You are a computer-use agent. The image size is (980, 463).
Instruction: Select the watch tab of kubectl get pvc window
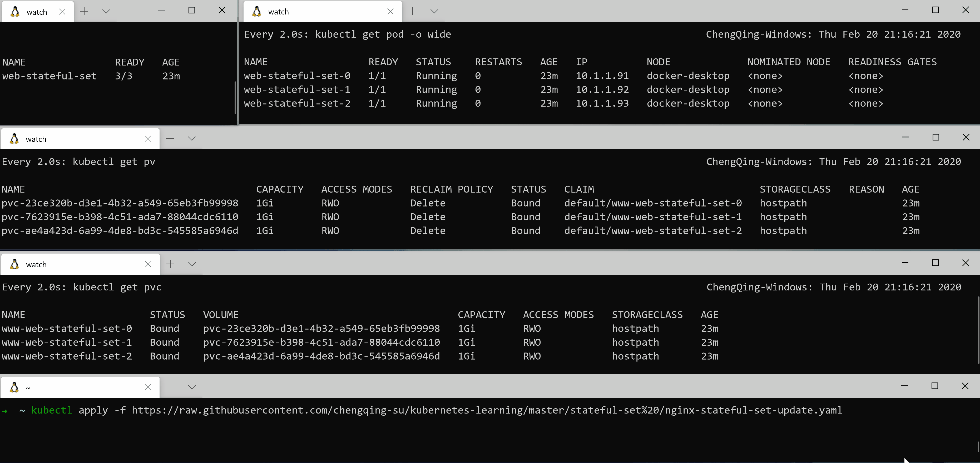coord(36,264)
